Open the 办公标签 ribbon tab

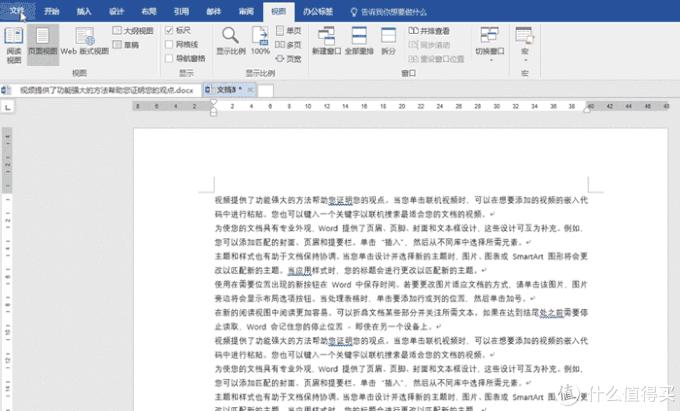(318, 12)
